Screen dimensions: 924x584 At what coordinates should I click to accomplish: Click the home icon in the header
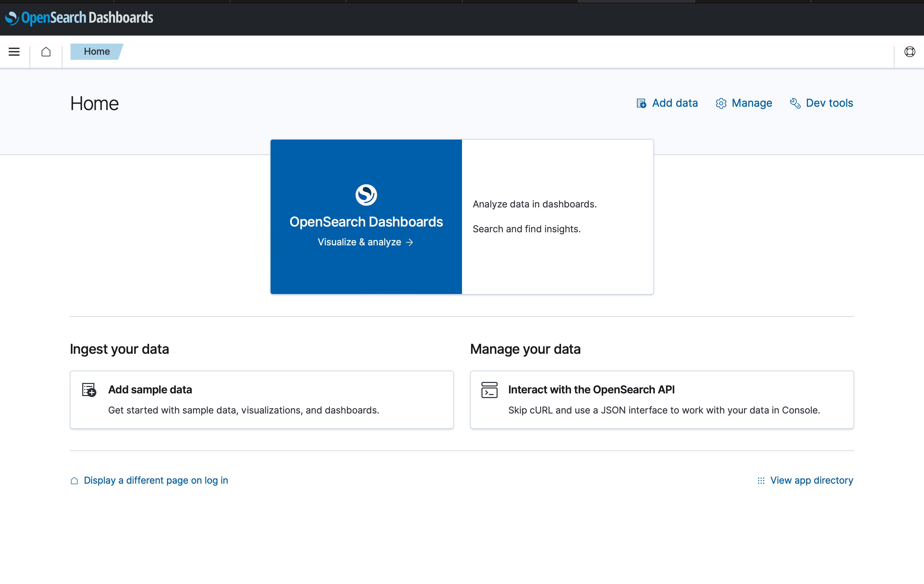(46, 51)
